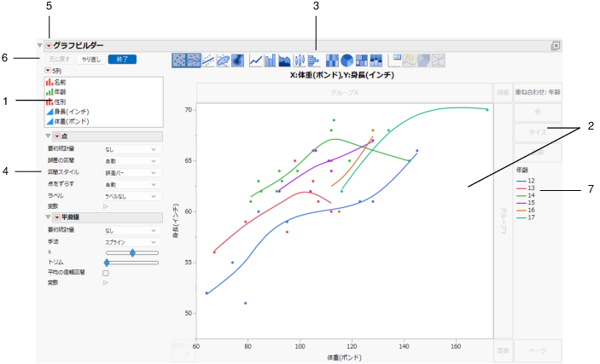Screen dimensions: 600x364
Task: Click the 身長(インチ) y-axis label
Action: click(x=176, y=221)
